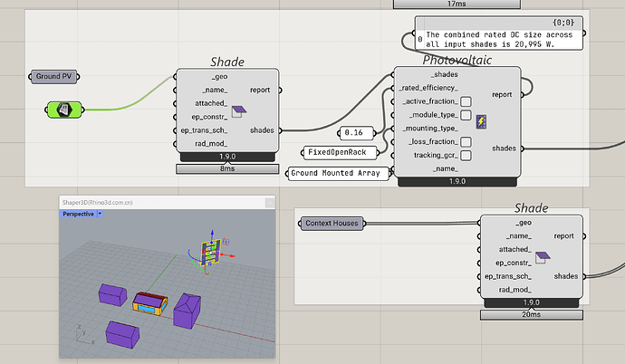Toggle the _active_fraction_ checkbox
The width and height of the screenshot is (625, 364).
(465, 101)
